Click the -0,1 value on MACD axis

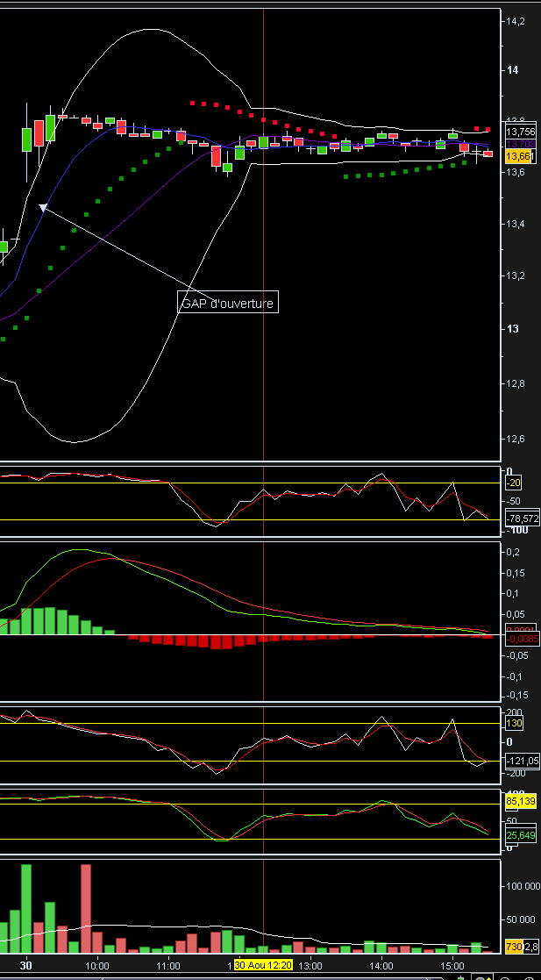coord(515,676)
